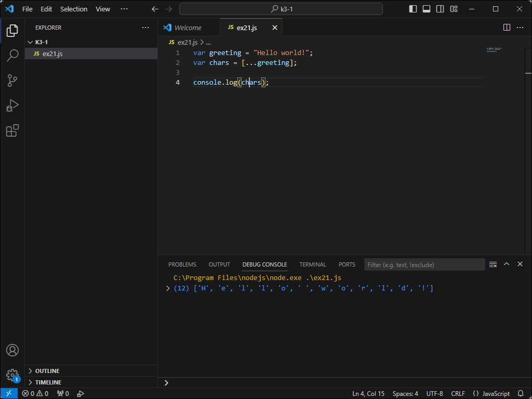532x399 pixels.
Task: Open the Manage gear icon
Action: click(x=12, y=375)
